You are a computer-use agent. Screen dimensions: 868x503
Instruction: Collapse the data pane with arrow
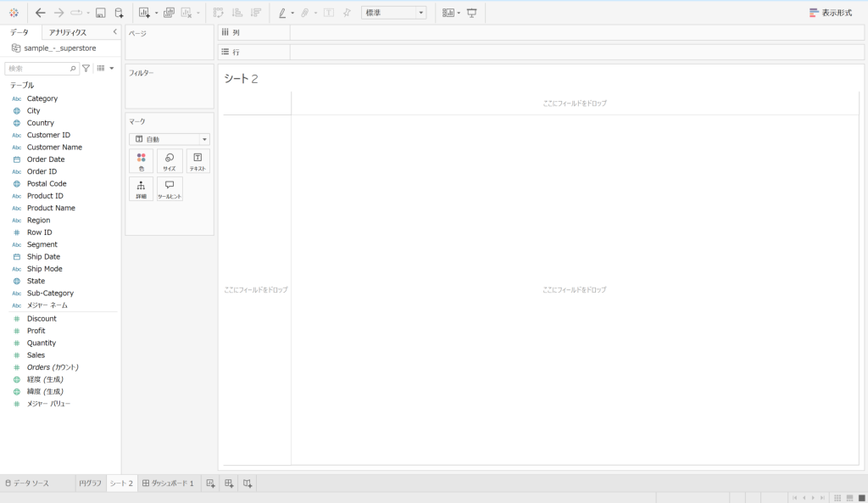(x=114, y=32)
